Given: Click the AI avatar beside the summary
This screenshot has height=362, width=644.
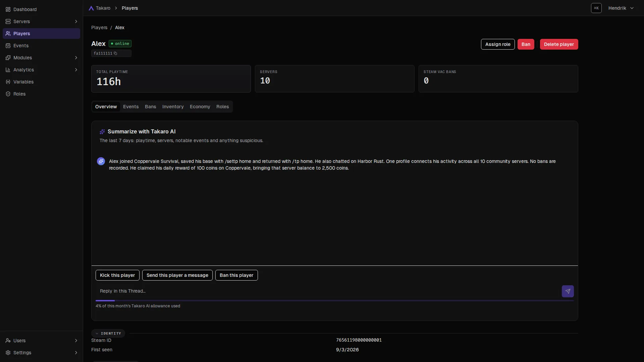Looking at the screenshot, I should [101, 161].
